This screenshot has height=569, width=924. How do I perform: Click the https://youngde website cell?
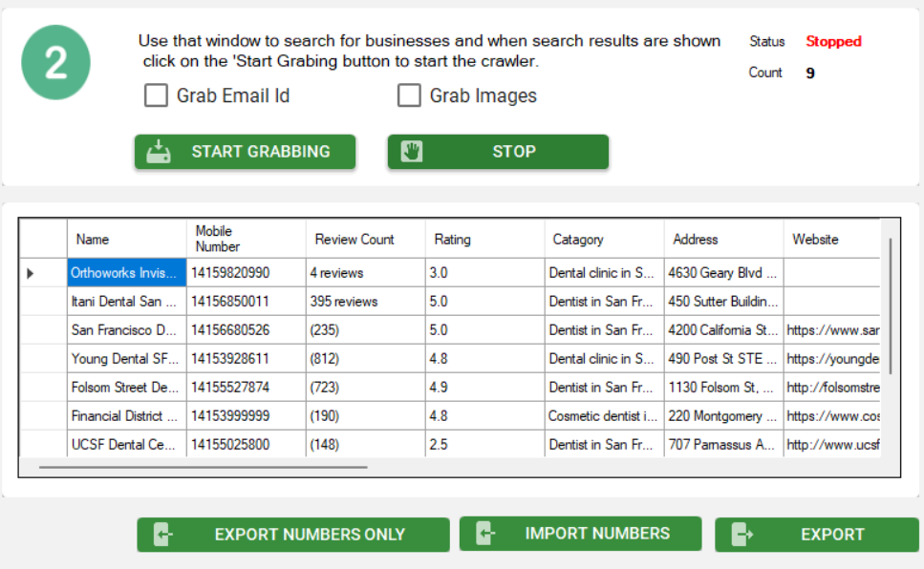click(832, 359)
